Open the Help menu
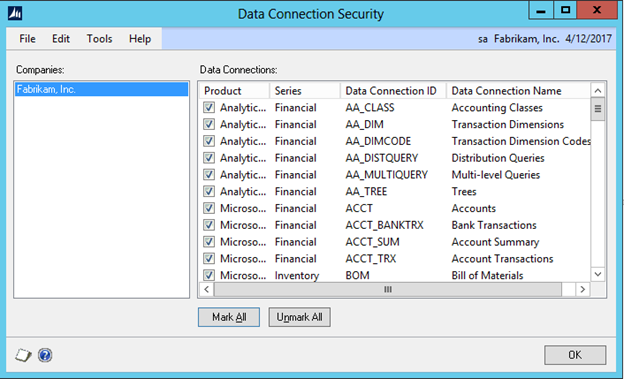Image resolution: width=624 pixels, height=379 pixels. pos(140,39)
